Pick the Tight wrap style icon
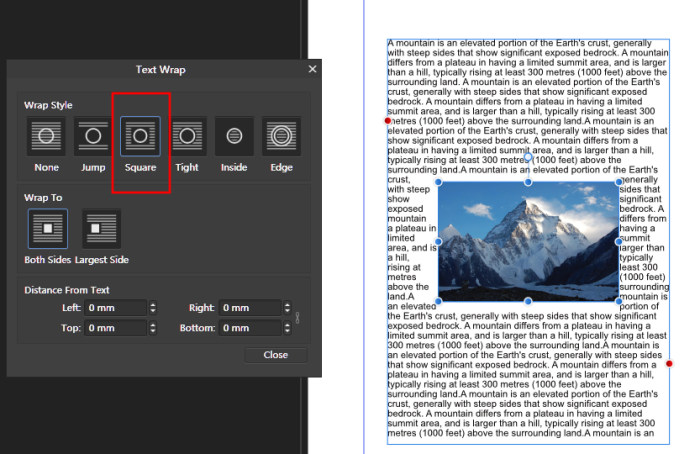Screen dimensions: 700x454 (x=187, y=136)
